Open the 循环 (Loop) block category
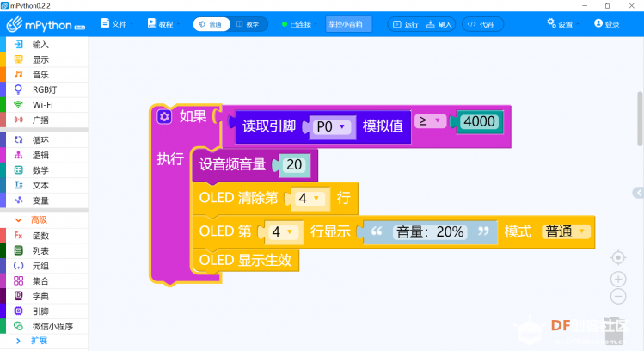This screenshot has width=644, height=351. pos(44,140)
